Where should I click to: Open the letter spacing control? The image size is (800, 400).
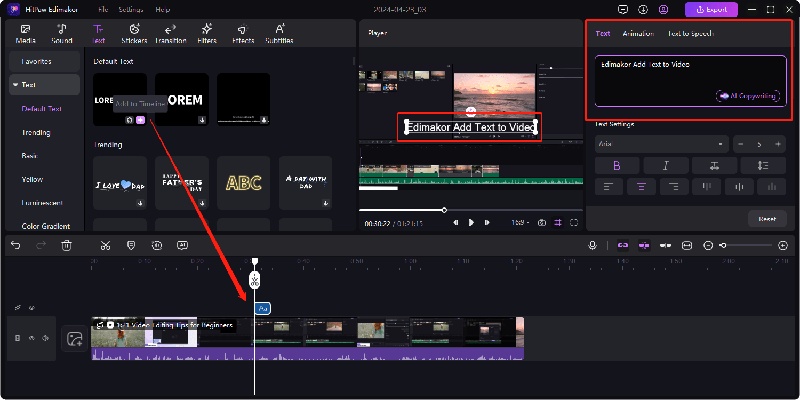[714, 165]
